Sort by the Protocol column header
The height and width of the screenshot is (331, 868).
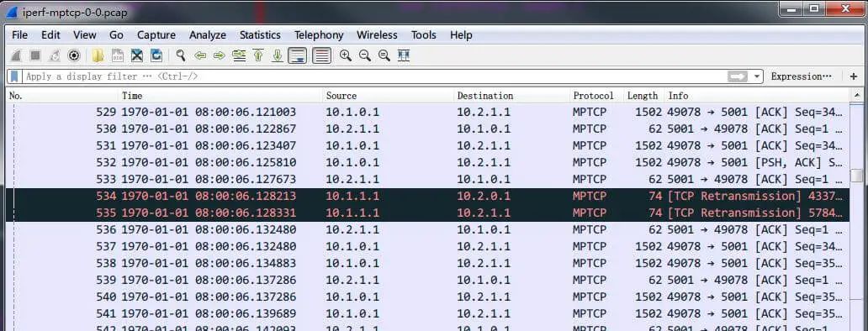tap(597, 96)
